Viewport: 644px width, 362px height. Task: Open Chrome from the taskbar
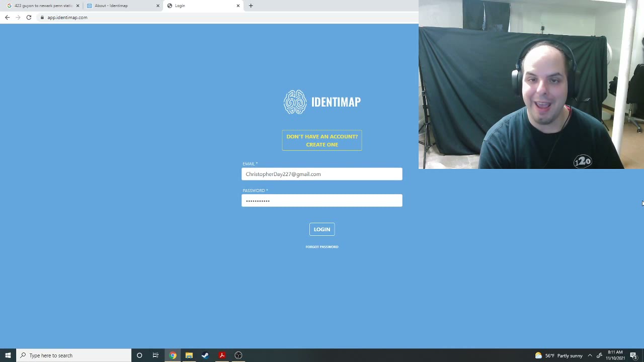(173, 355)
